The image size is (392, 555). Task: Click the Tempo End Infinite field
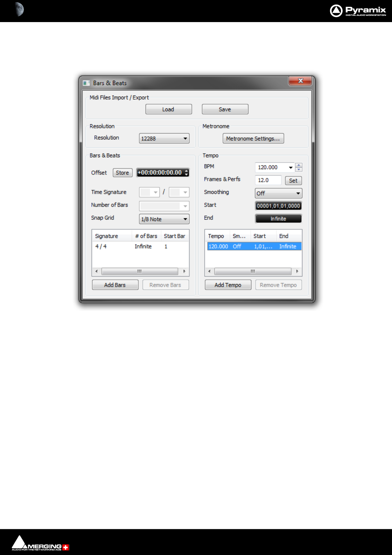[279, 219]
